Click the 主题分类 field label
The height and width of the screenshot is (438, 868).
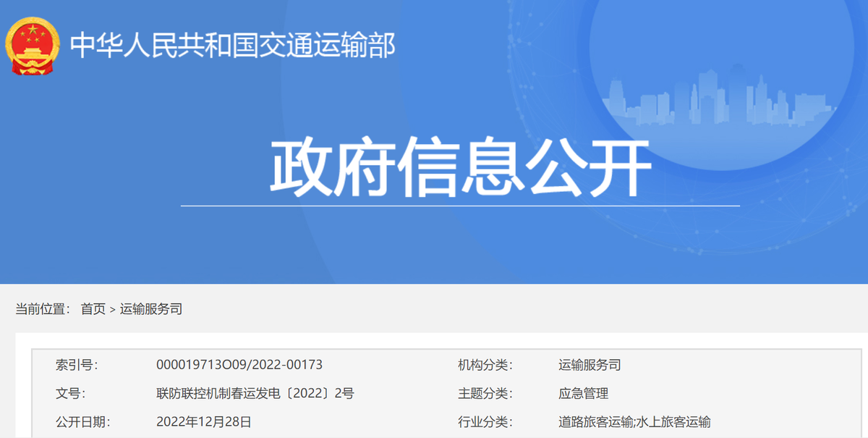pyautogui.click(x=485, y=394)
